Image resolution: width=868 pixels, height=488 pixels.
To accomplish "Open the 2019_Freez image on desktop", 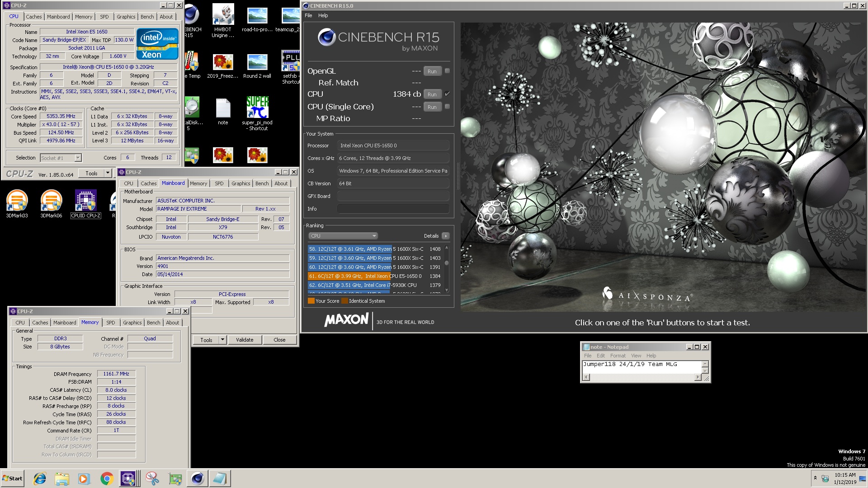I will coord(223,67).
